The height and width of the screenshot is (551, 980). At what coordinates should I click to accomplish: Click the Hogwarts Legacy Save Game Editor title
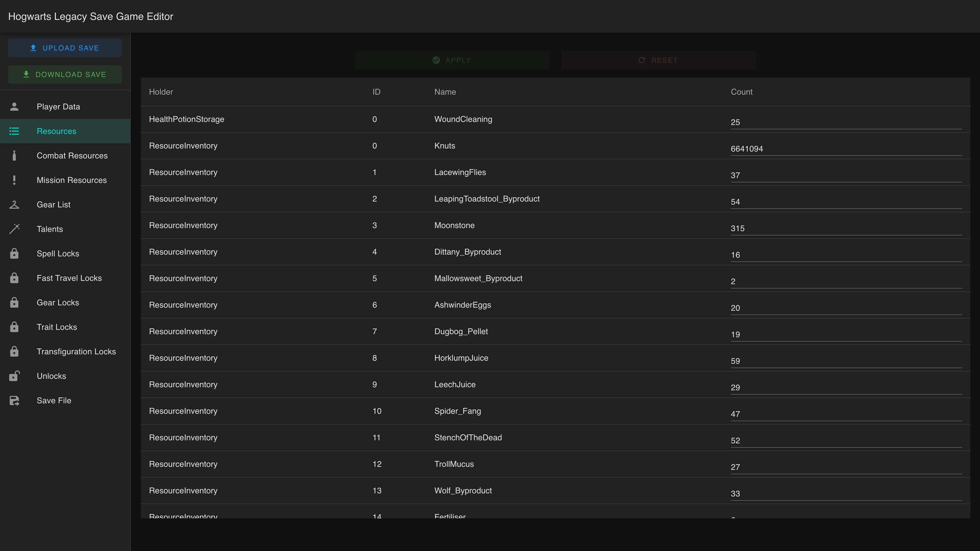coord(91,16)
